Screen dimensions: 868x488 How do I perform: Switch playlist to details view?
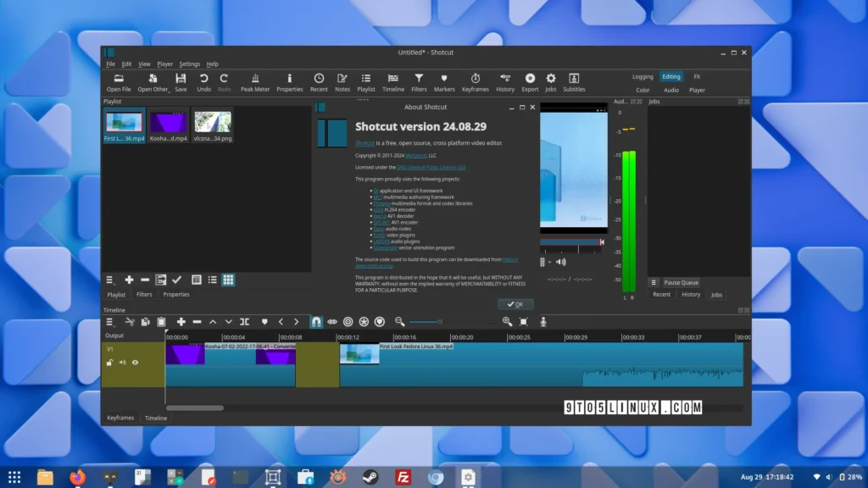pos(196,280)
